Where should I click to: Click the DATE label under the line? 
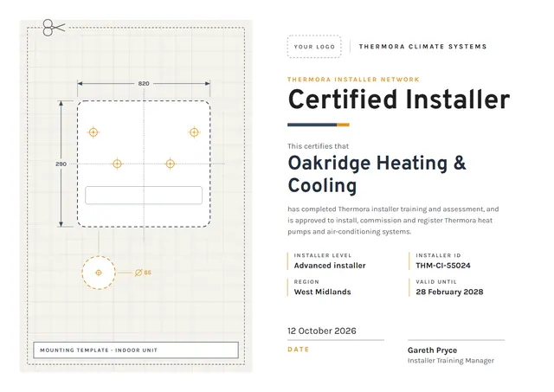(x=298, y=350)
